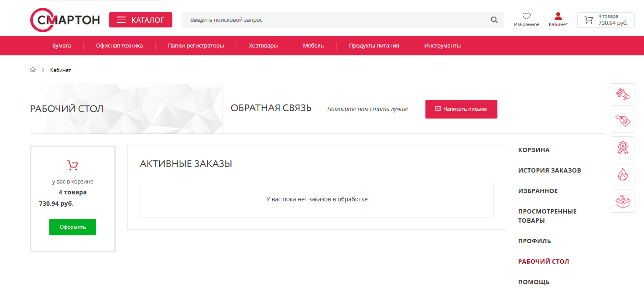Go to home via breadcrumb house icon
This screenshot has width=644, height=292.
pyautogui.click(x=33, y=70)
